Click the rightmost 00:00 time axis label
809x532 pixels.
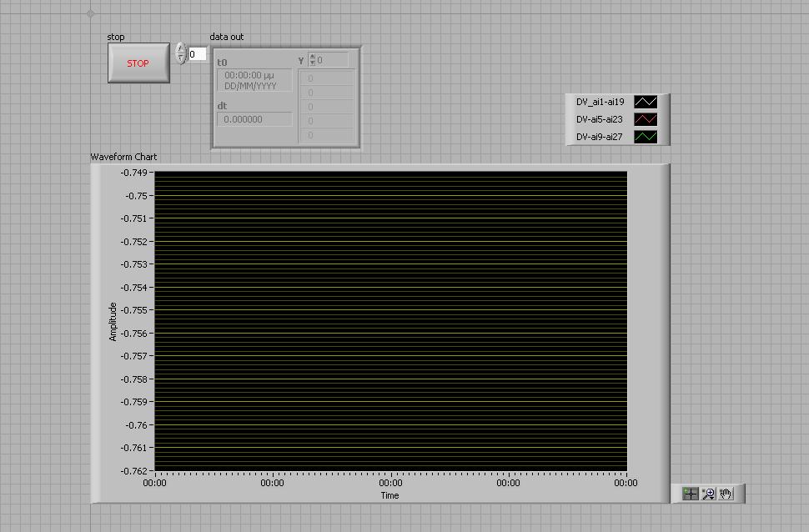coord(626,483)
